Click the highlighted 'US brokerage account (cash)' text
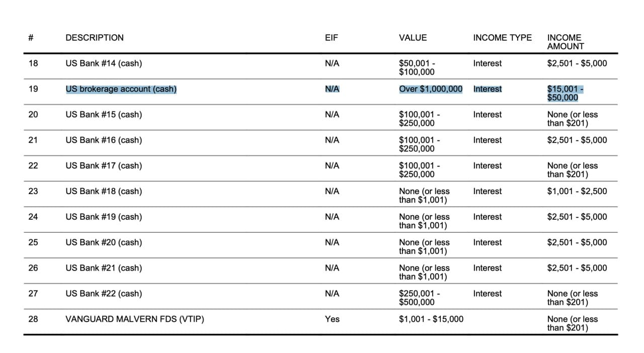 click(x=121, y=89)
